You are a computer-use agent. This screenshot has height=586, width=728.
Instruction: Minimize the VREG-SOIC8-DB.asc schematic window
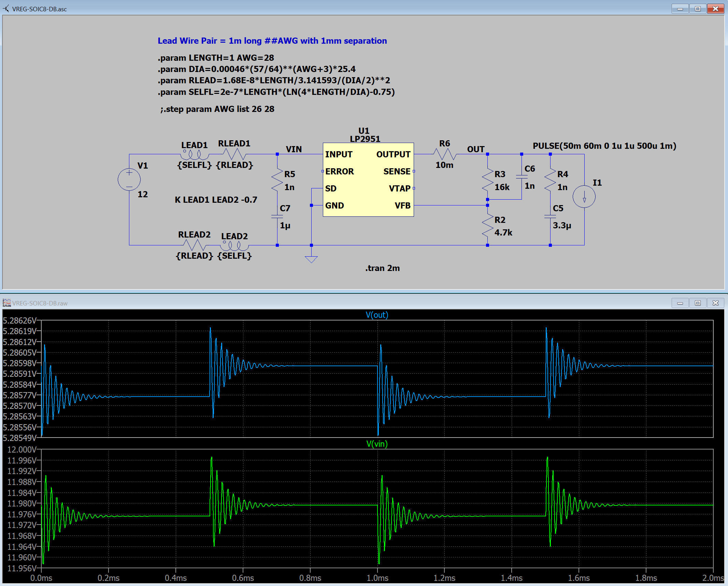pyautogui.click(x=680, y=9)
